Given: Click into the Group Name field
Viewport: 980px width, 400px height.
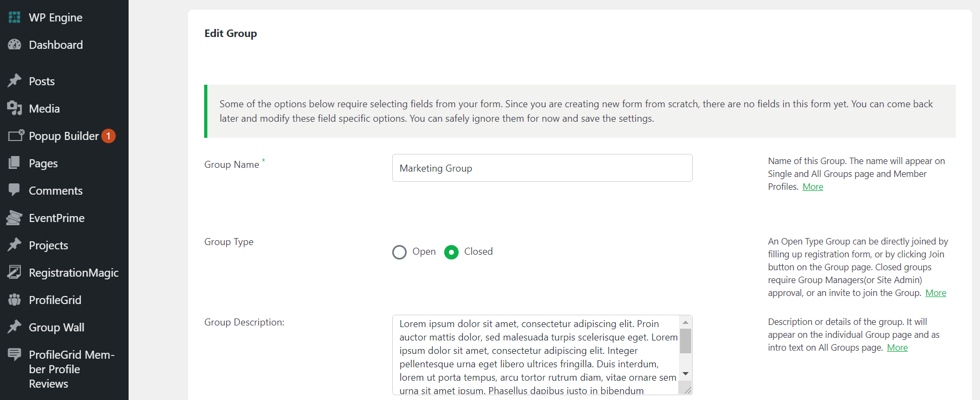Looking at the screenshot, I should [542, 168].
